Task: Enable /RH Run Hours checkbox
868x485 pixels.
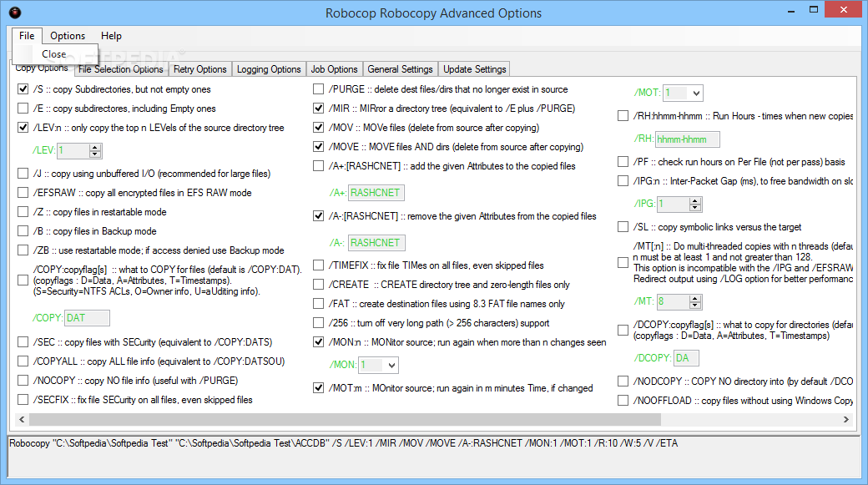Action: click(623, 116)
